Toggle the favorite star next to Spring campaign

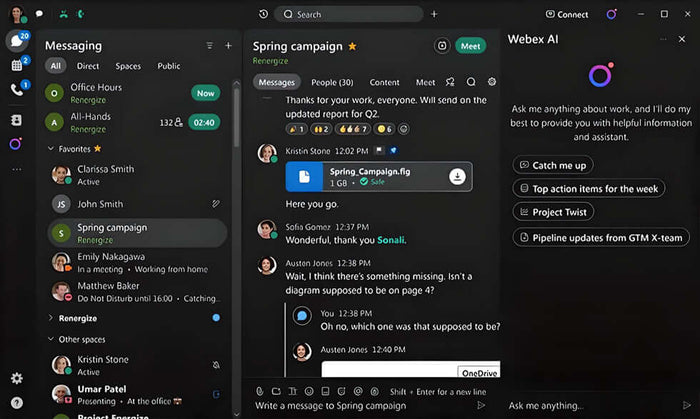click(352, 46)
